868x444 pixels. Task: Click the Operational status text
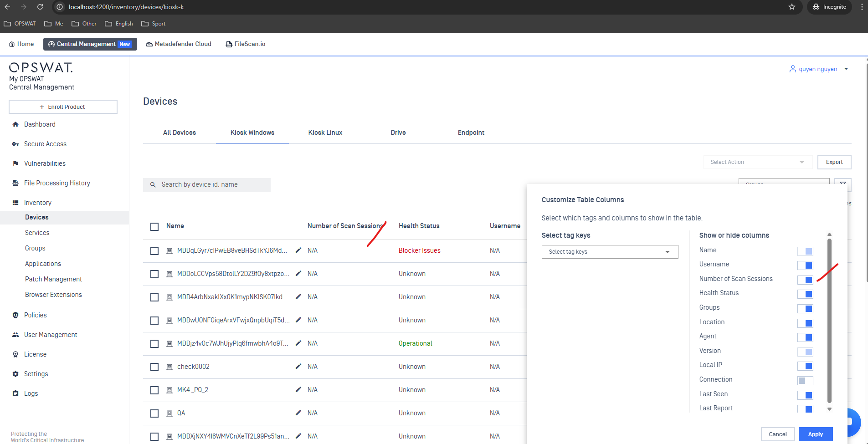point(415,343)
